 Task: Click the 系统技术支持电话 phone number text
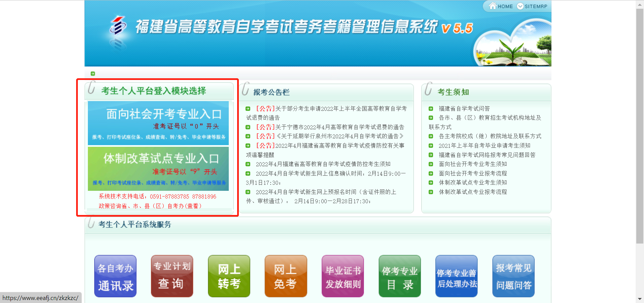(157, 197)
